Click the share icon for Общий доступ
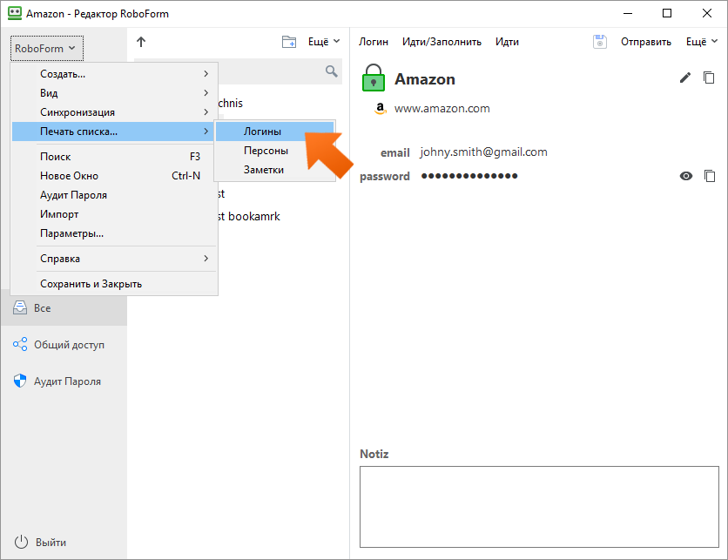The image size is (728, 560). [x=20, y=344]
